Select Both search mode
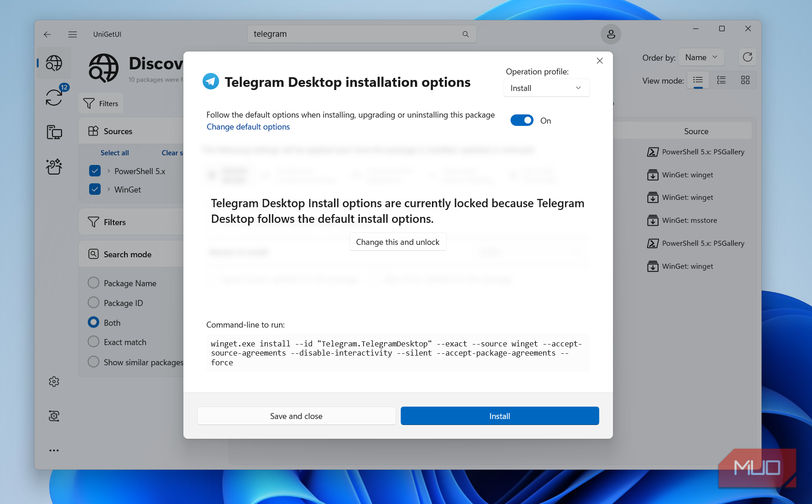 (x=93, y=323)
